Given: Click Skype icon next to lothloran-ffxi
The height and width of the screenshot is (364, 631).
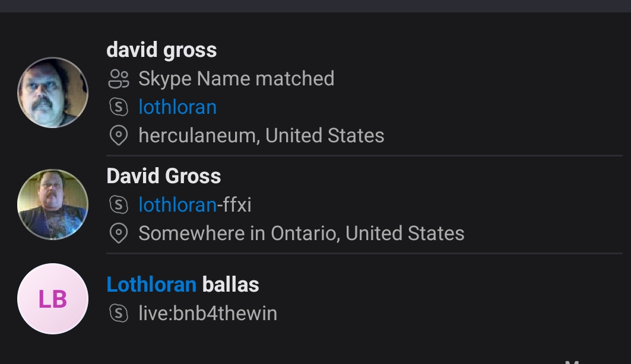Looking at the screenshot, I should coord(119,205).
